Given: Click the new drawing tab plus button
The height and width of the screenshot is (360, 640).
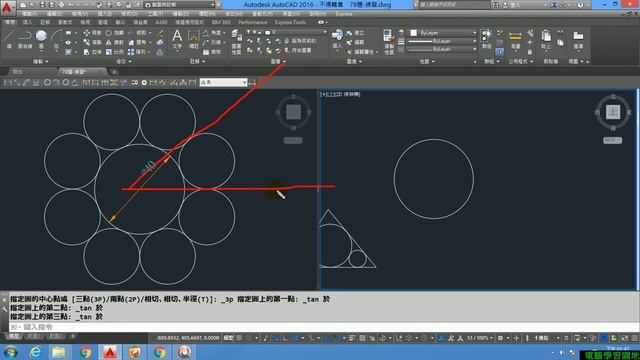Looking at the screenshot, I should pos(114,72).
